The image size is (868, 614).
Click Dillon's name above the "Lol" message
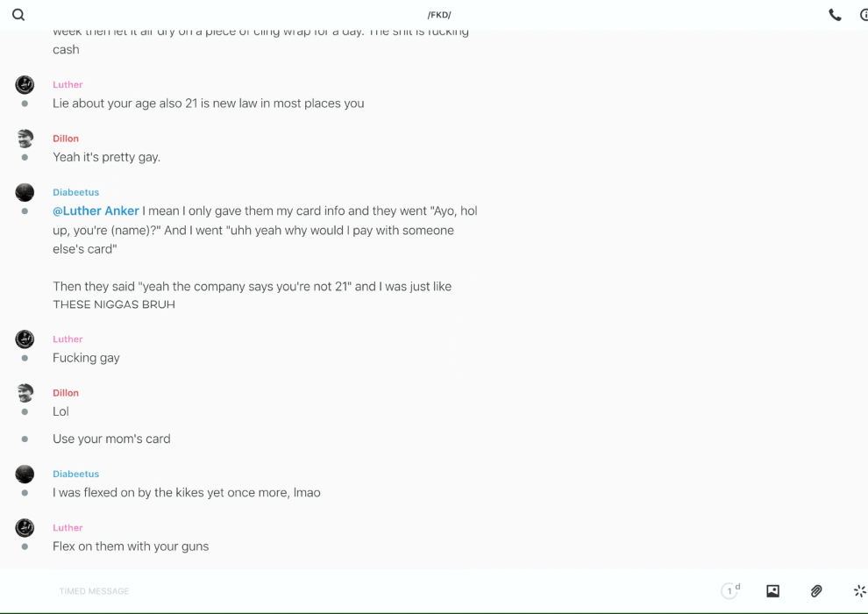(66, 393)
